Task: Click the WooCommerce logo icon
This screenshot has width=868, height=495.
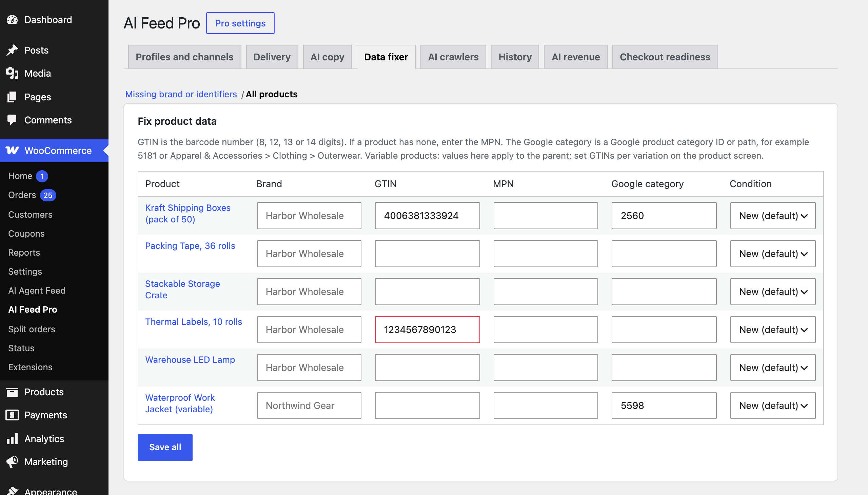Action: pos(12,150)
